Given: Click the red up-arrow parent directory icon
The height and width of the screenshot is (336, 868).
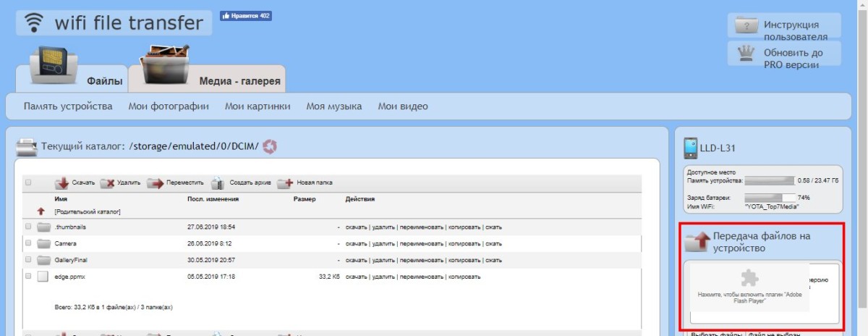Looking at the screenshot, I should pos(41,211).
